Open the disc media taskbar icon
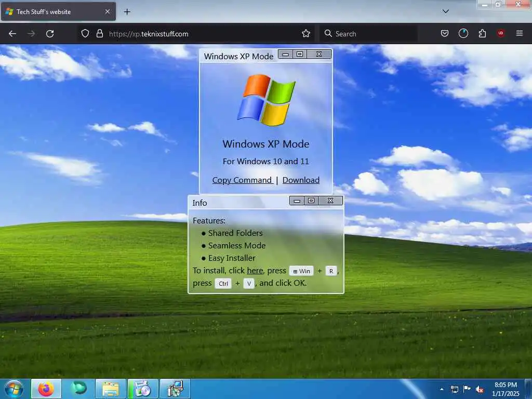532x399 pixels. [142, 389]
